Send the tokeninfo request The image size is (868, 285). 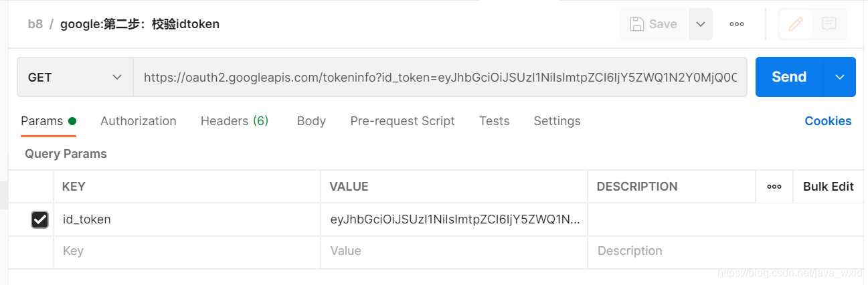click(789, 77)
